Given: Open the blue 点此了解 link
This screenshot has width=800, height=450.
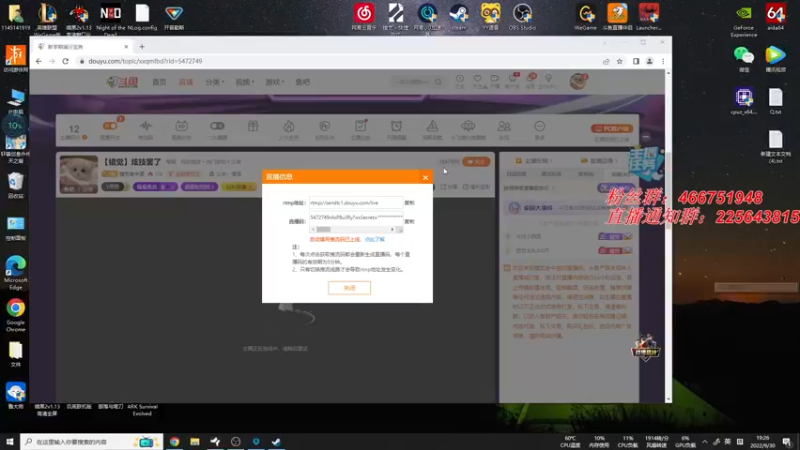Looking at the screenshot, I should [374, 239].
